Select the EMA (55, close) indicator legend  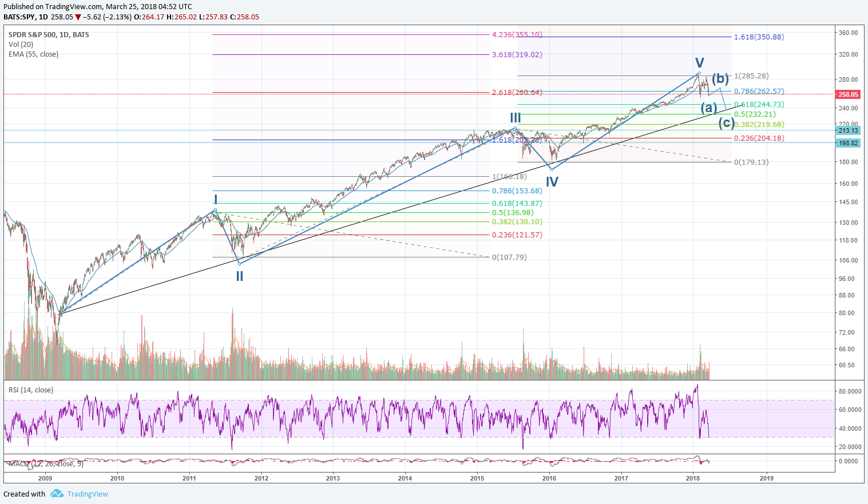coord(33,54)
